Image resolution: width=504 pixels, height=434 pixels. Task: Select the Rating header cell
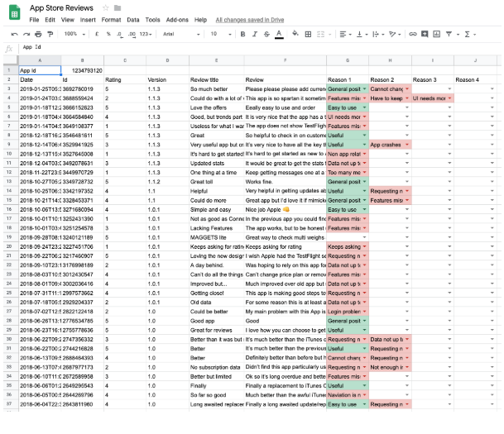pyautogui.click(x=125, y=79)
